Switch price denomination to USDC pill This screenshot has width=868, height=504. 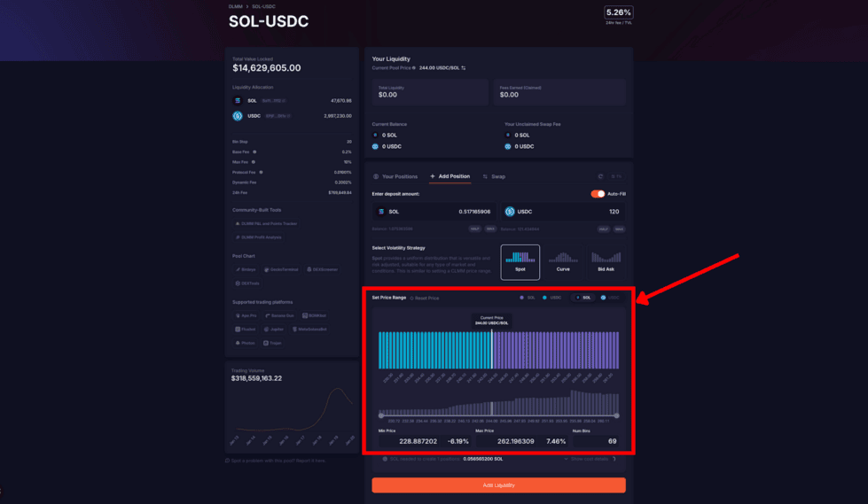(610, 298)
